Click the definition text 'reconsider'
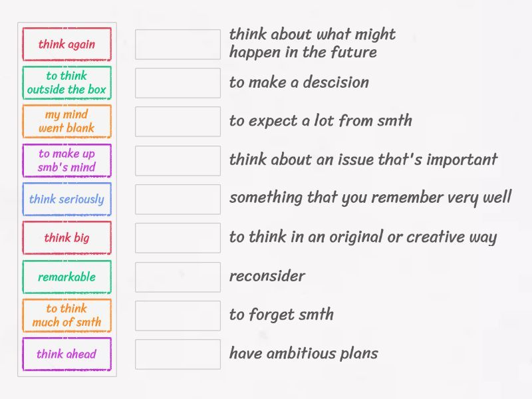Screen dimensions: 532x399 coord(267,276)
